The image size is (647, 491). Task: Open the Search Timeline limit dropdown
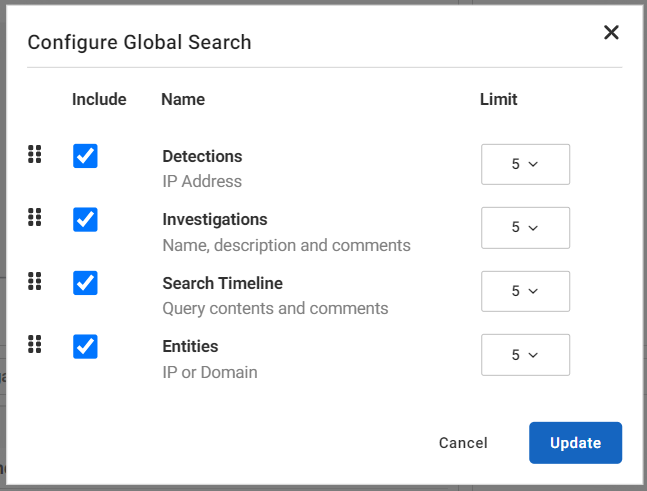[x=525, y=291]
